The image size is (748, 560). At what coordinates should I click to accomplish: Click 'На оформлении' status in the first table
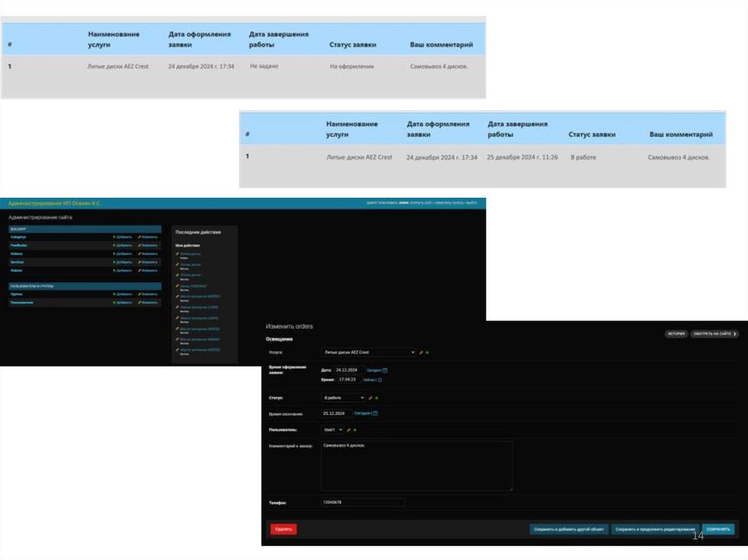352,66
